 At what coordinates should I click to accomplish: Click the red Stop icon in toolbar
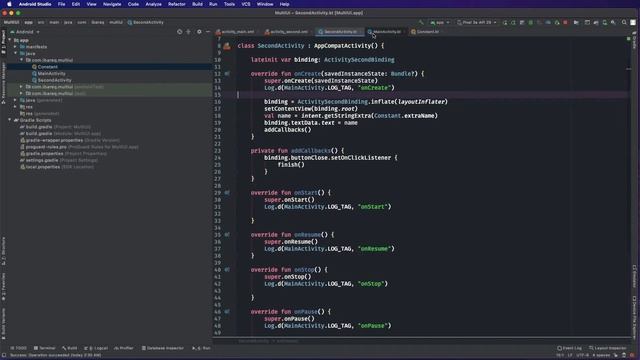[565, 22]
